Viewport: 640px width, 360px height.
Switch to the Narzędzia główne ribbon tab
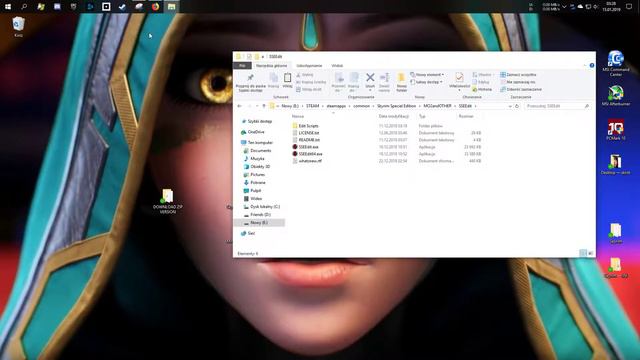(x=271, y=66)
